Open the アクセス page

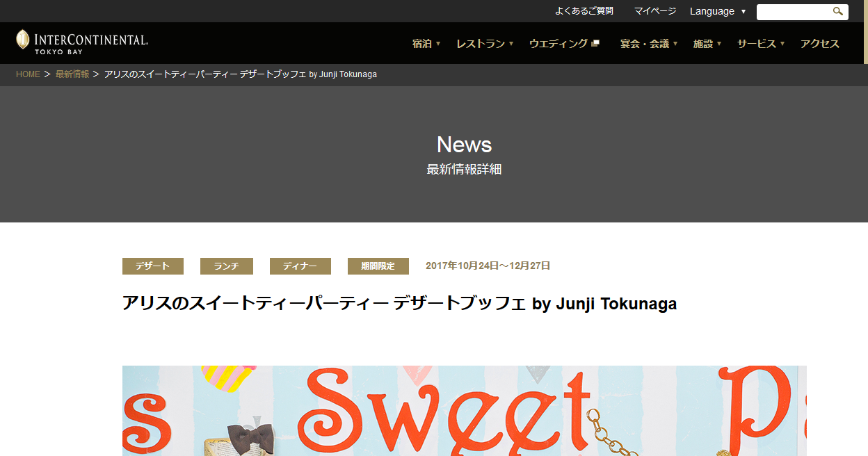pyautogui.click(x=820, y=43)
